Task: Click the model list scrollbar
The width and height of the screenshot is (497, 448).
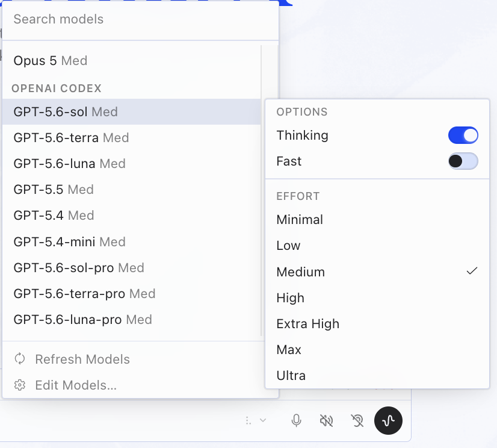Action: (x=261, y=190)
